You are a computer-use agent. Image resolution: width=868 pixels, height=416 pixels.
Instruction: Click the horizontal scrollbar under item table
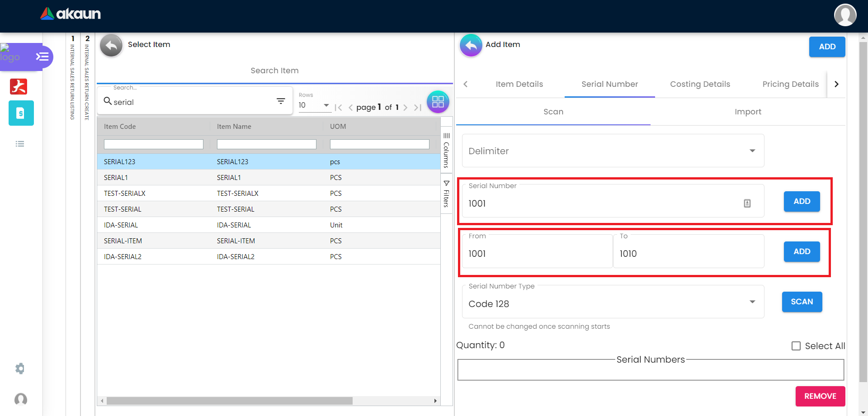230,401
